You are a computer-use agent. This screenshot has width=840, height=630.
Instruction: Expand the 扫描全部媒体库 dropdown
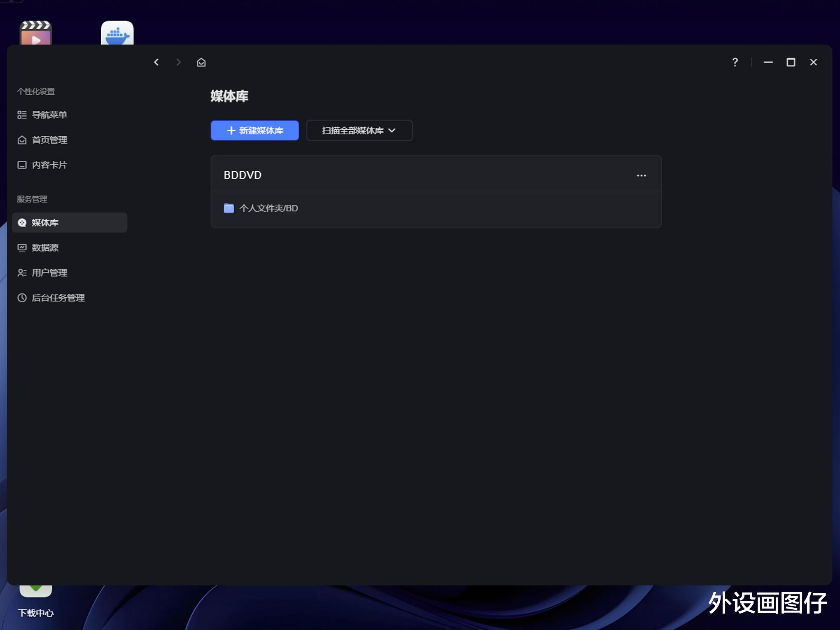point(359,131)
